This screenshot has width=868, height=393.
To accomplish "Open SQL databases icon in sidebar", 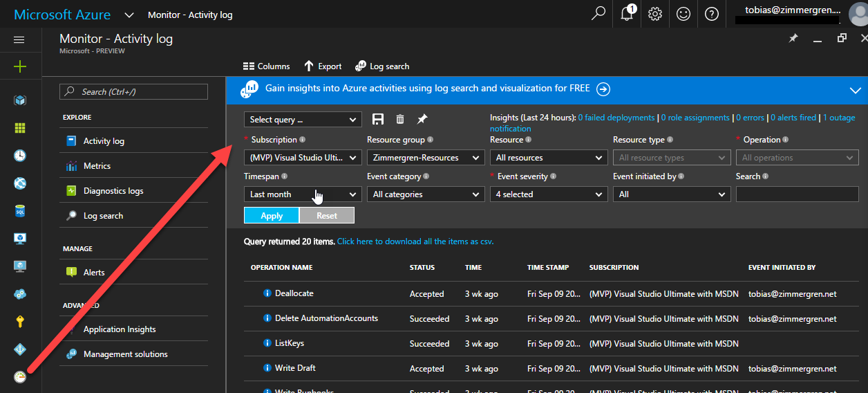I will click(20, 211).
